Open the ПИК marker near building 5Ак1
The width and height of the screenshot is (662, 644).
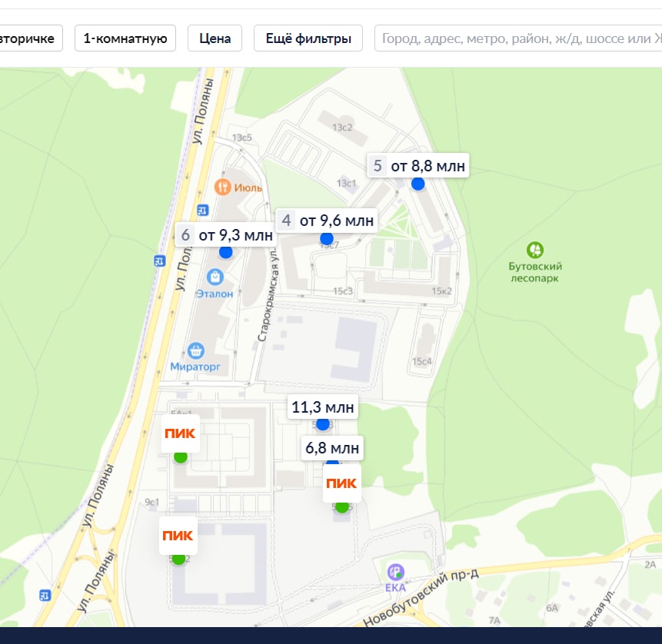(180, 433)
